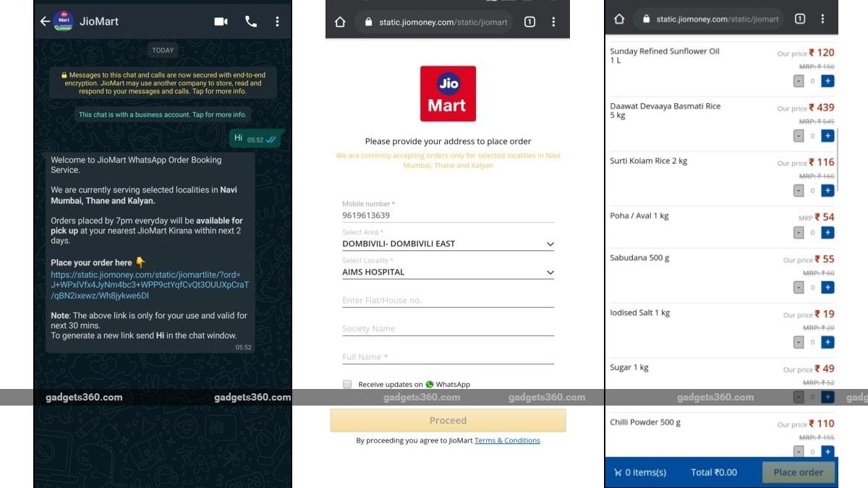This screenshot has width=868, height=488.
Task: Focus the Society Name field
Action: coord(448,328)
